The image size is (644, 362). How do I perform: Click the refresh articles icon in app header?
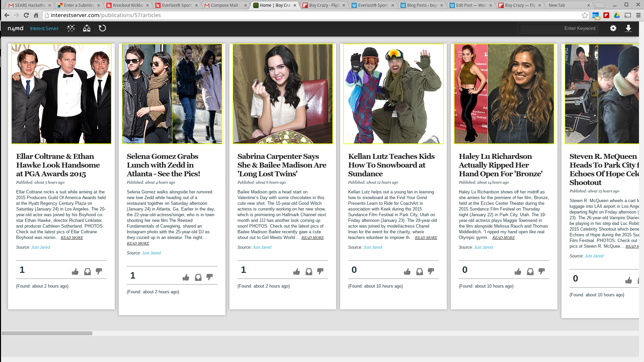tap(102, 28)
